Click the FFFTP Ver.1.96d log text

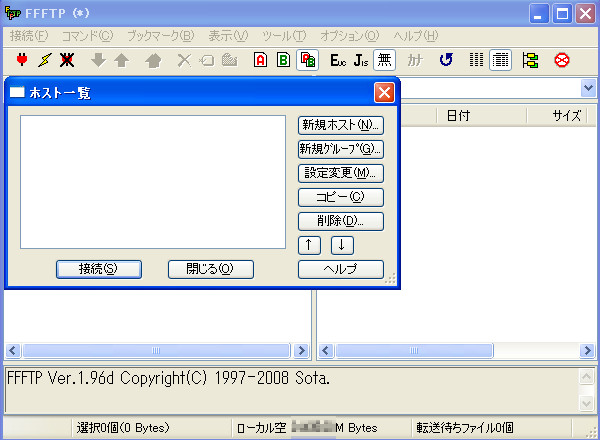168,378
